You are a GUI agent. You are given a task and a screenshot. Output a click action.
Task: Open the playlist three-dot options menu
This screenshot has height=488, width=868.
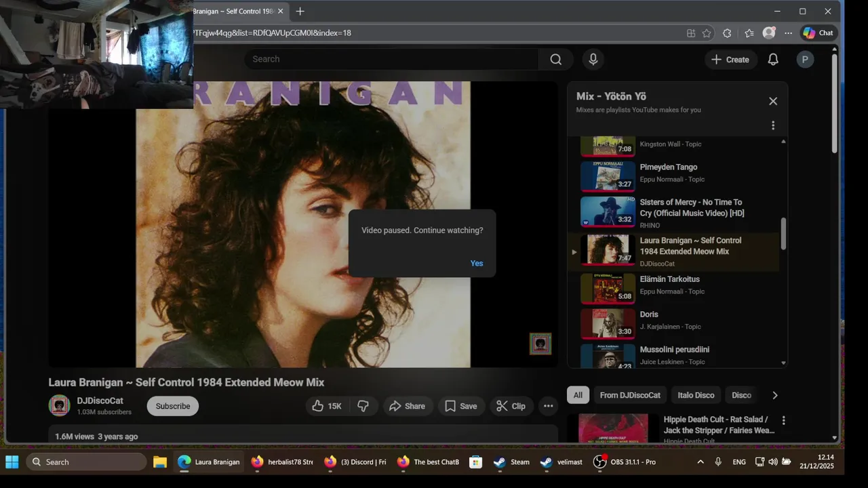tap(773, 125)
